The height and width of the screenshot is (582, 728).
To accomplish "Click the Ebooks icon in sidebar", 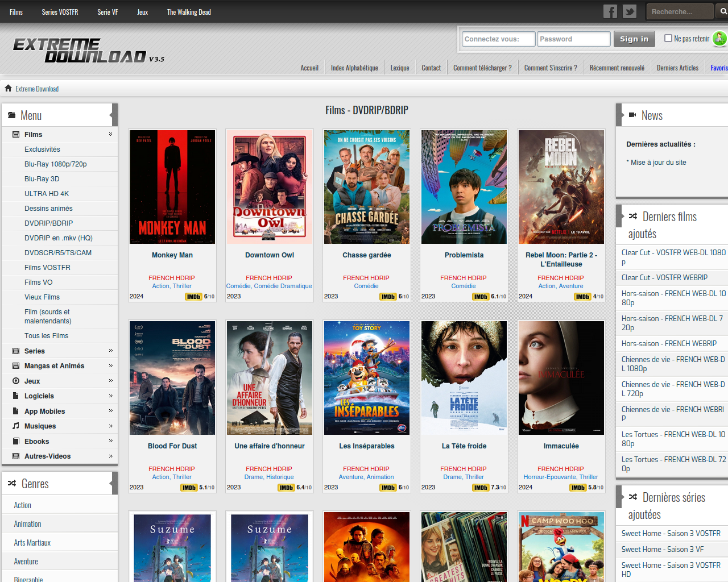I will click(x=16, y=442).
